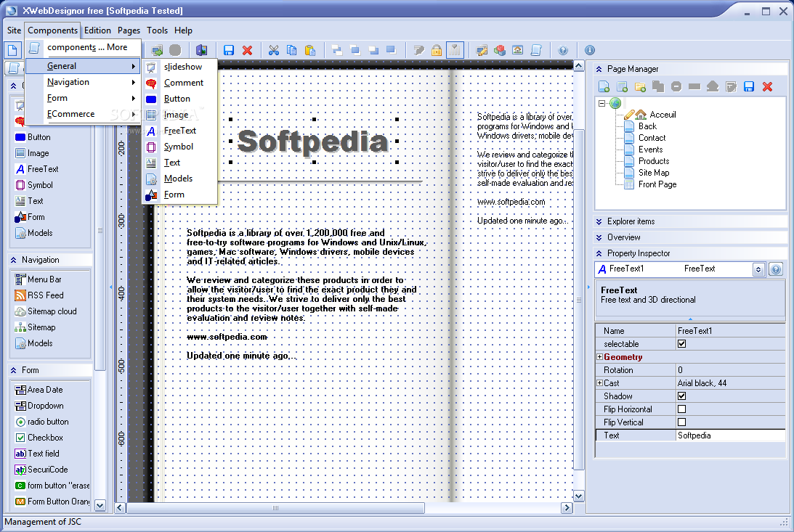Screen dimensions: 794x532
Task: Click the red X delete icon in main toolbar
Action: (247, 50)
